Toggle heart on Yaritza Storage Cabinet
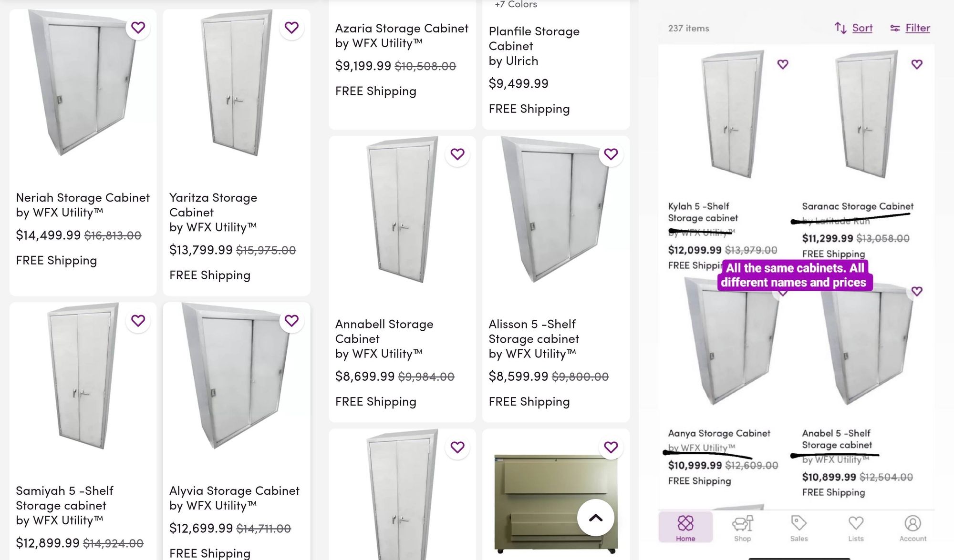The width and height of the screenshot is (954, 560). pyautogui.click(x=291, y=28)
